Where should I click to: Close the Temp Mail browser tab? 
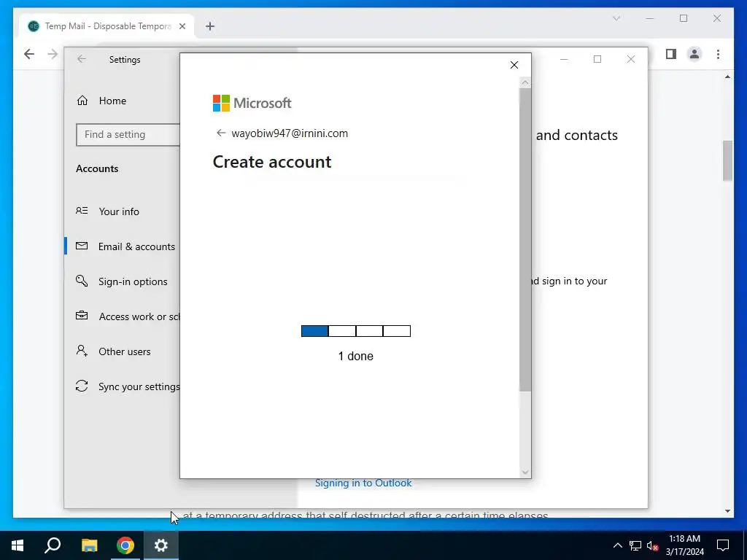[182, 26]
